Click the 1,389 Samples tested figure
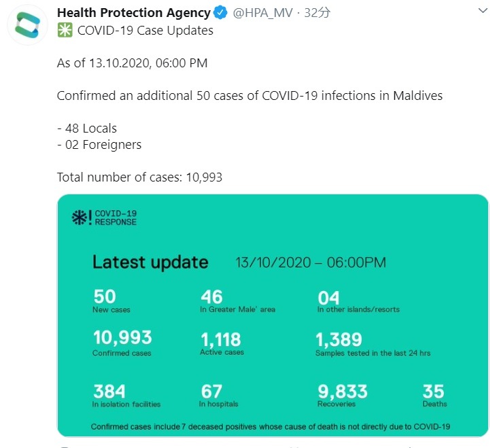499x448 pixels. 373,344
